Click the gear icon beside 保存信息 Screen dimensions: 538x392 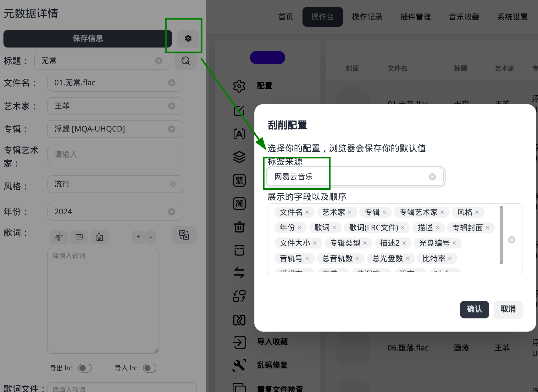pyautogui.click(x=188, y=38)
